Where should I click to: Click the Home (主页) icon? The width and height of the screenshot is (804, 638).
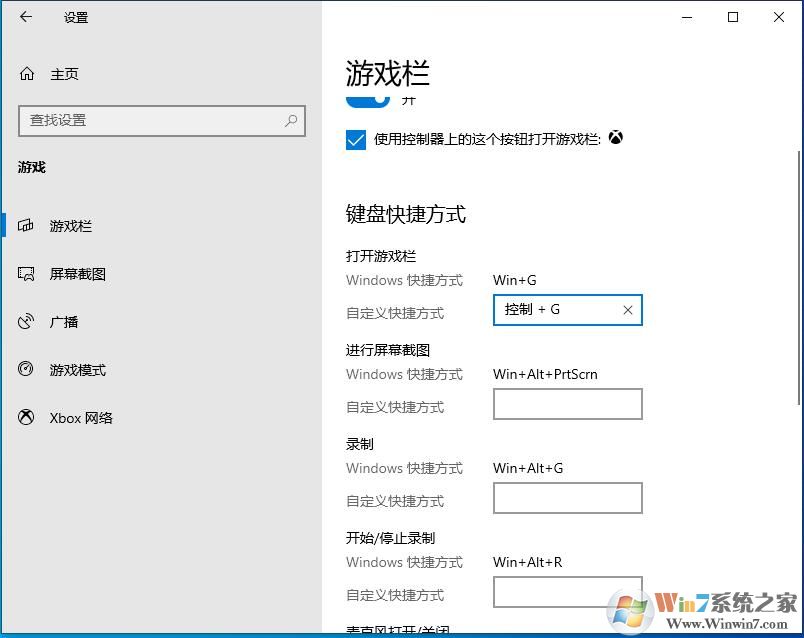27,74
